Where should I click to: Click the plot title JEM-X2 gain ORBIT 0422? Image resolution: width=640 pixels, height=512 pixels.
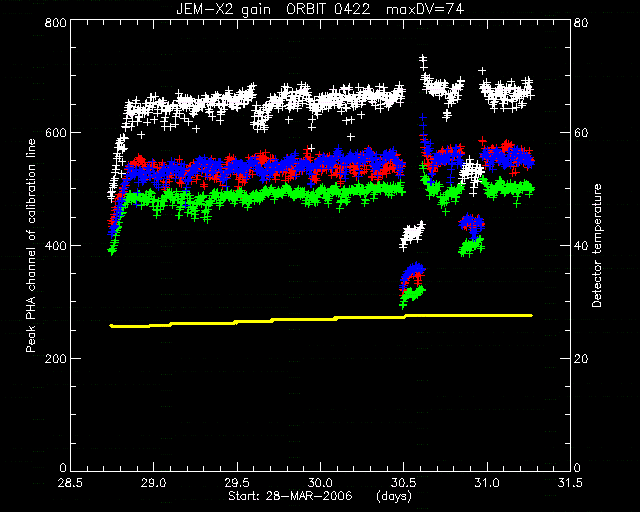pos(273,9)
